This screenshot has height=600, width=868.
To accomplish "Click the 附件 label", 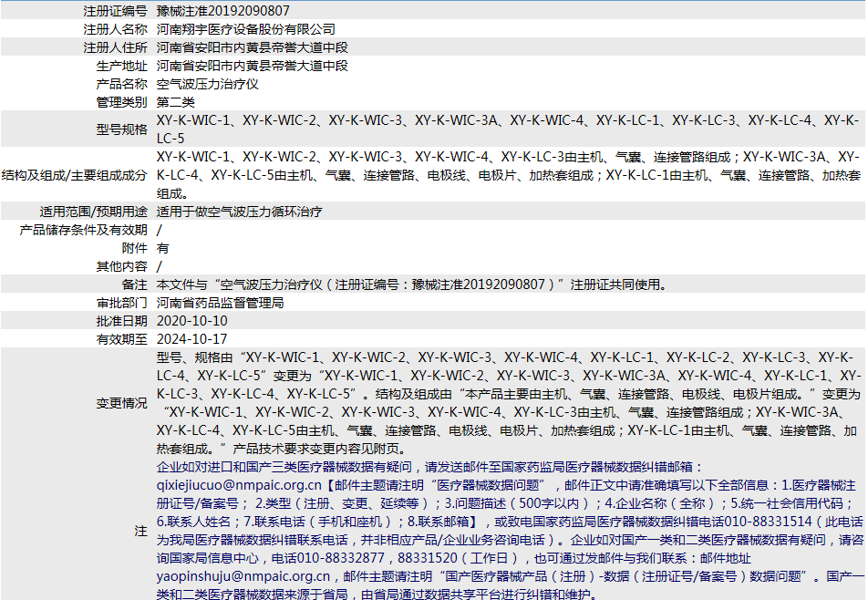I will coord(135,249).
